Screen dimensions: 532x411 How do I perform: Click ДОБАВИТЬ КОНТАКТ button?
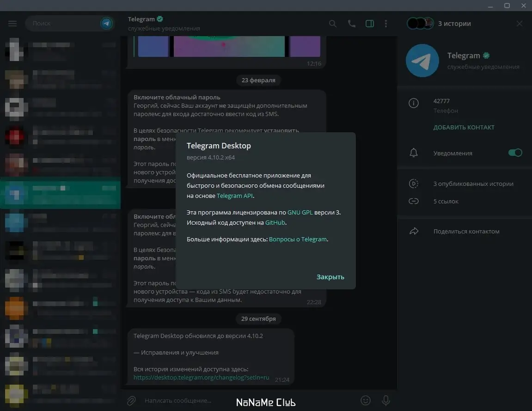(x=464, y=127)
